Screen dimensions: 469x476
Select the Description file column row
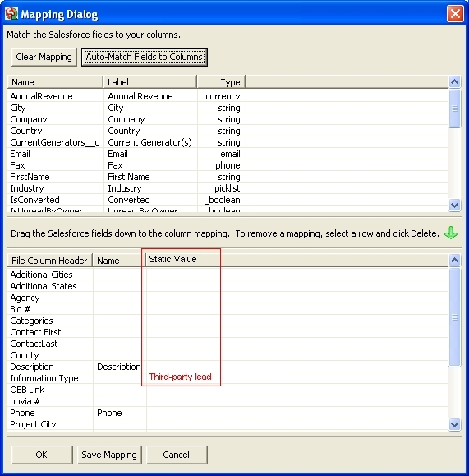(x=228, y=367)
